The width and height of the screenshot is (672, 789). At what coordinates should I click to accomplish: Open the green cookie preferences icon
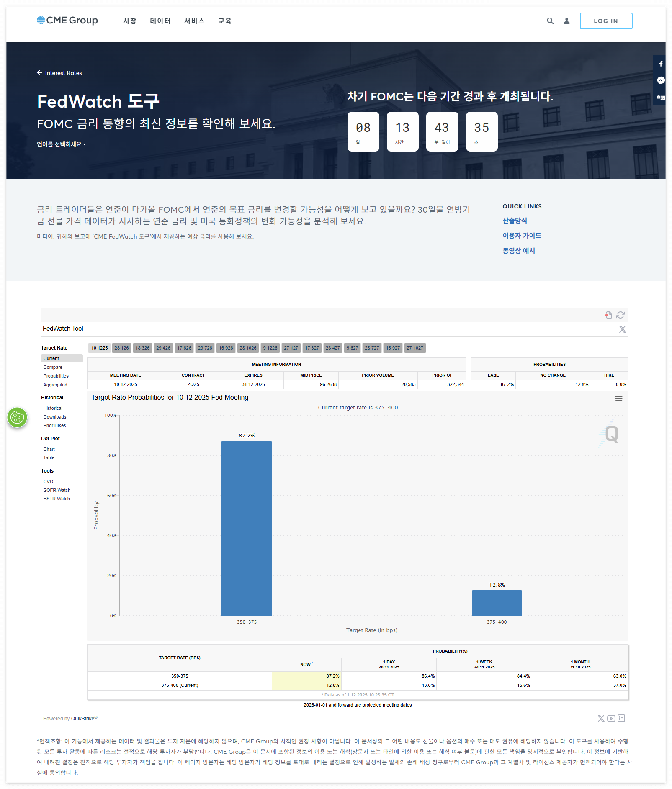pos(17,417)
